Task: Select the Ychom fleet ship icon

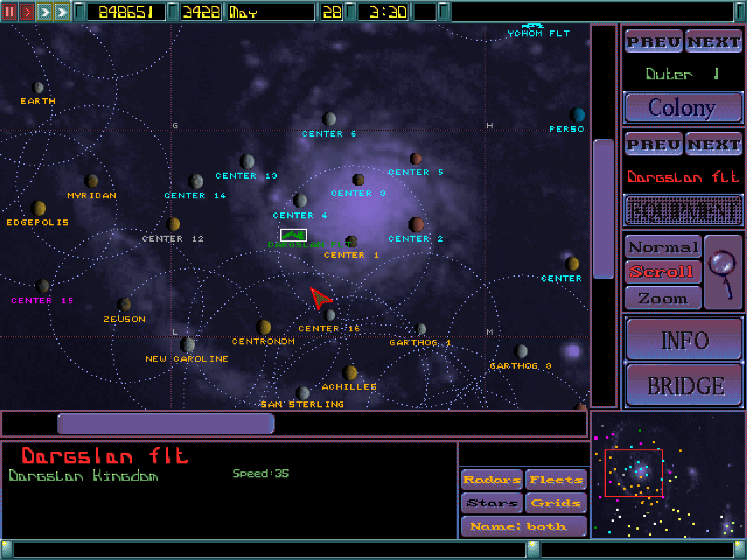Action: click(x=532, y=26)
